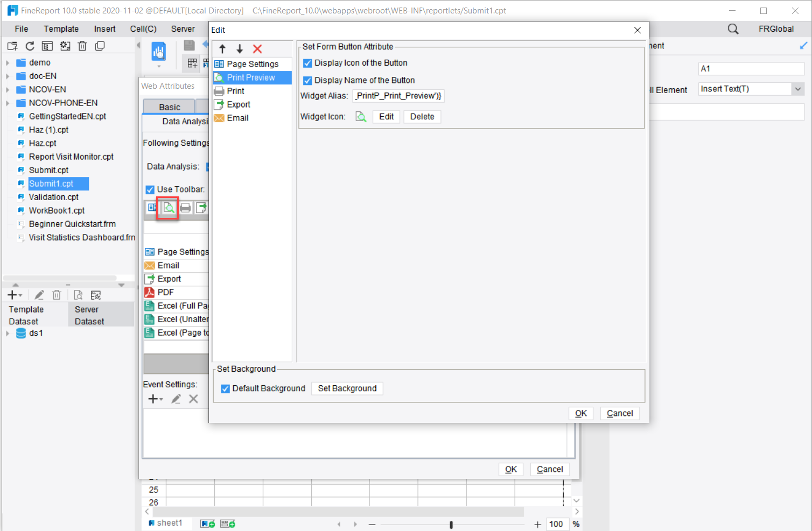Click Export icon in Use Toolbar row
The width and height of the screenshot is (812, 531).
(201, 208)
